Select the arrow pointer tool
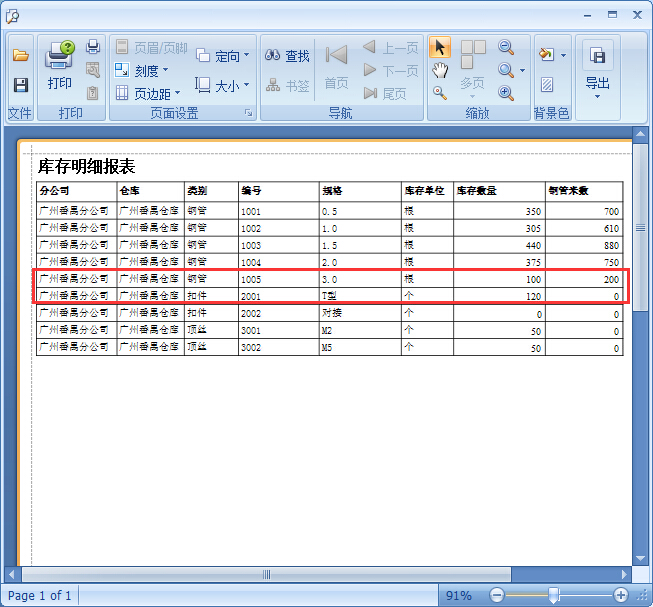Viewport: 653px width, 607px height. pyautogui.click(x=440, y=48)
